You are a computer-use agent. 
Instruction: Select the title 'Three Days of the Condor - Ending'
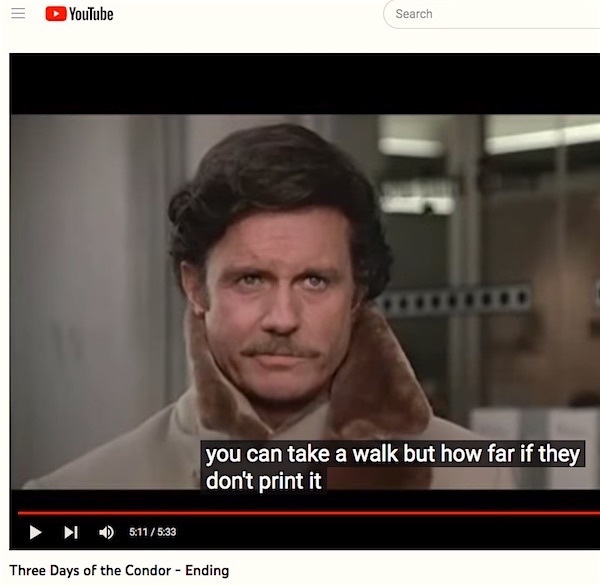tap(119, 571)
